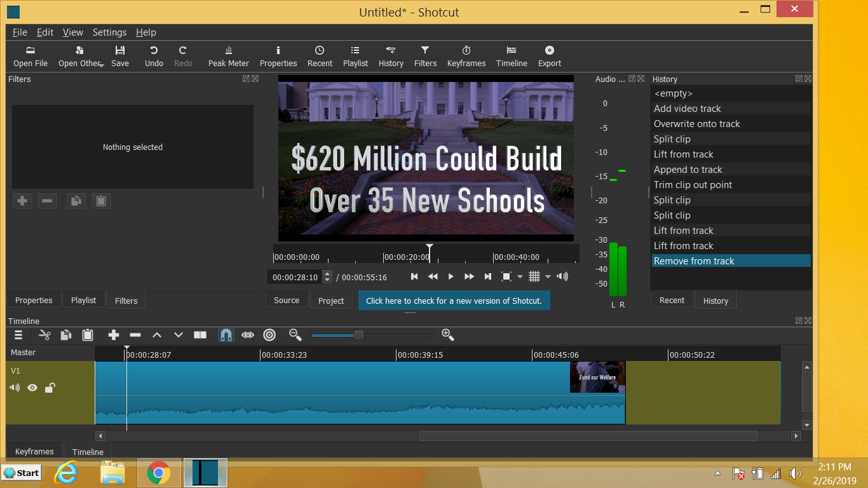868x488 pixels.
Task: Open the zoom level dropdown arrow
Action: point(520,277)
